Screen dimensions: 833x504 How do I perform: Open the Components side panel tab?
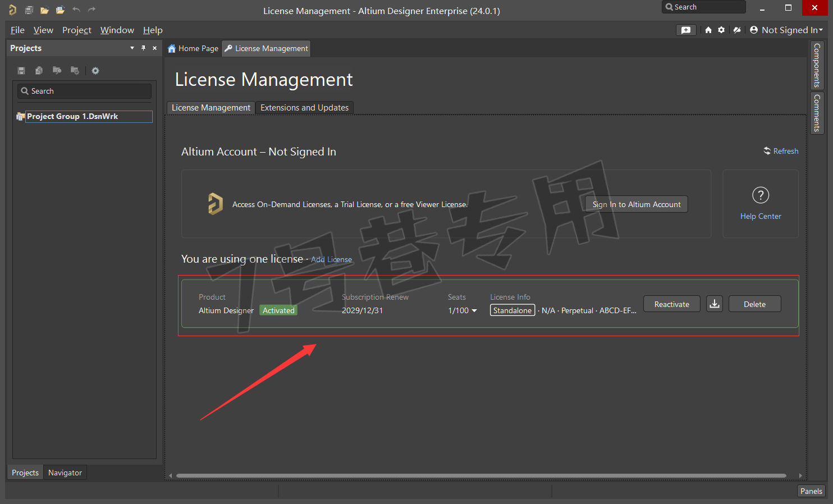[817, 66]
